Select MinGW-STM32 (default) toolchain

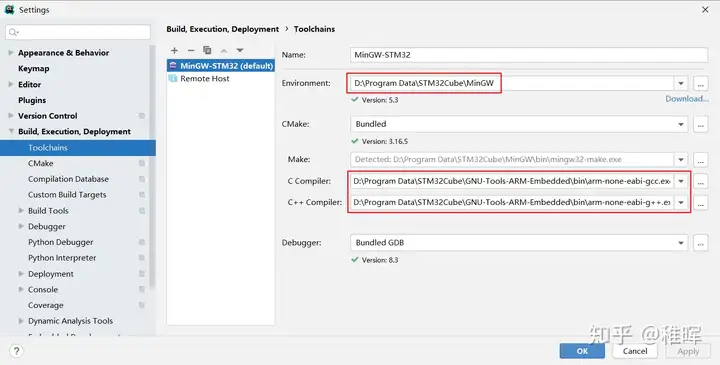pyautogui.click(x=221, y=66)
